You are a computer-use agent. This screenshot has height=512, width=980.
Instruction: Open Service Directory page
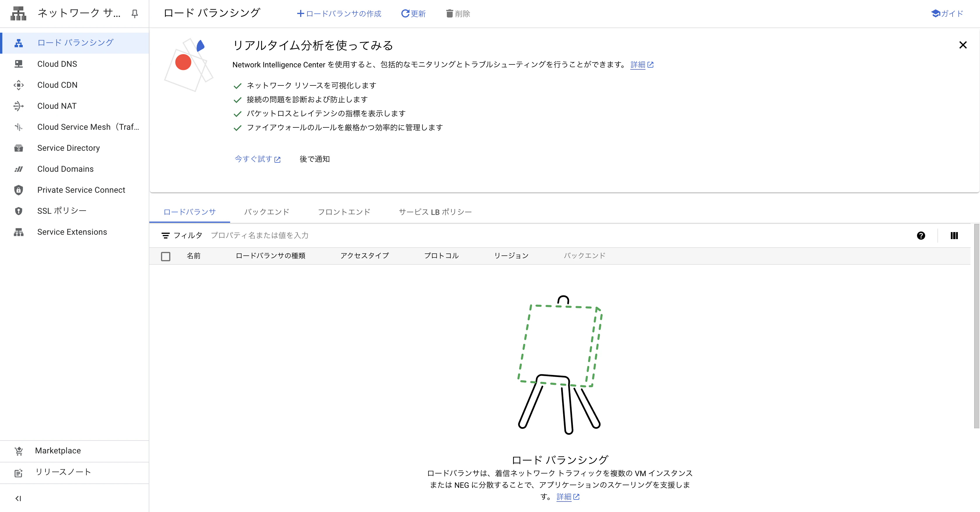tap(75, 148)
